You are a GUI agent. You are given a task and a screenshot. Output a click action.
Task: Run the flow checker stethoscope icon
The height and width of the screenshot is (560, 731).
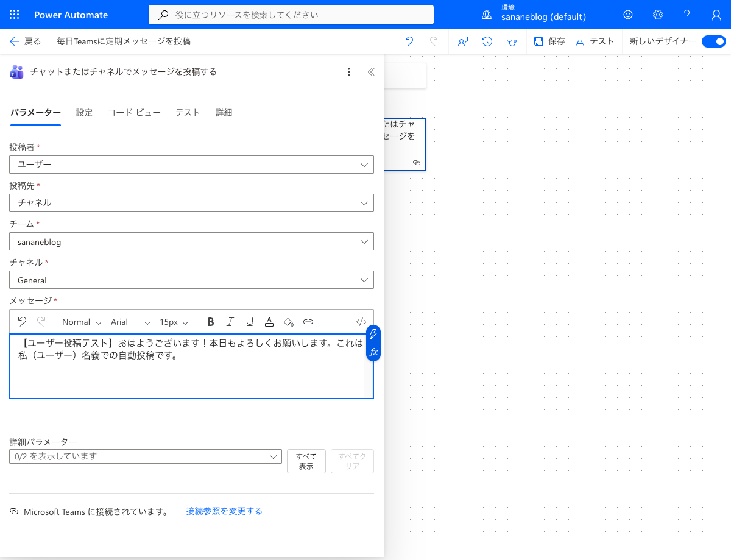(x=512, y=41)
